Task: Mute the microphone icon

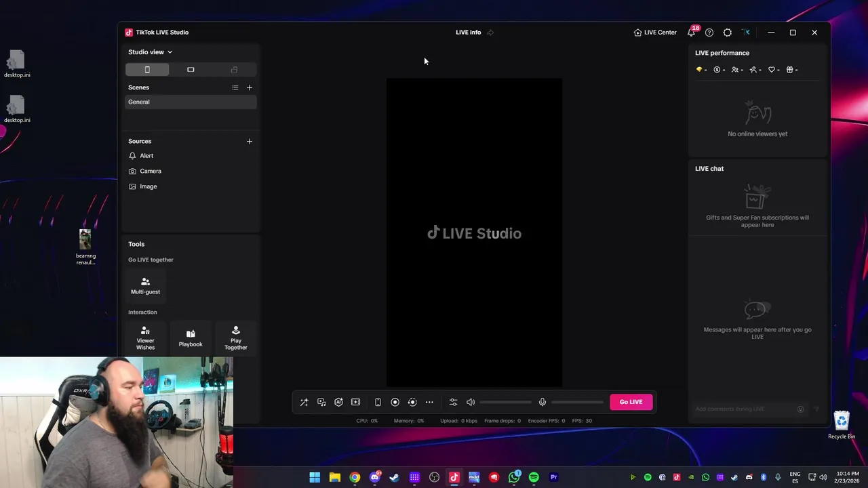Action: (542, 402)
